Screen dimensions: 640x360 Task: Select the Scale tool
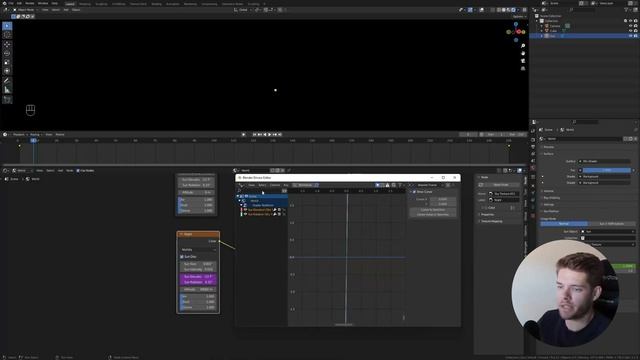coord(7,62)
